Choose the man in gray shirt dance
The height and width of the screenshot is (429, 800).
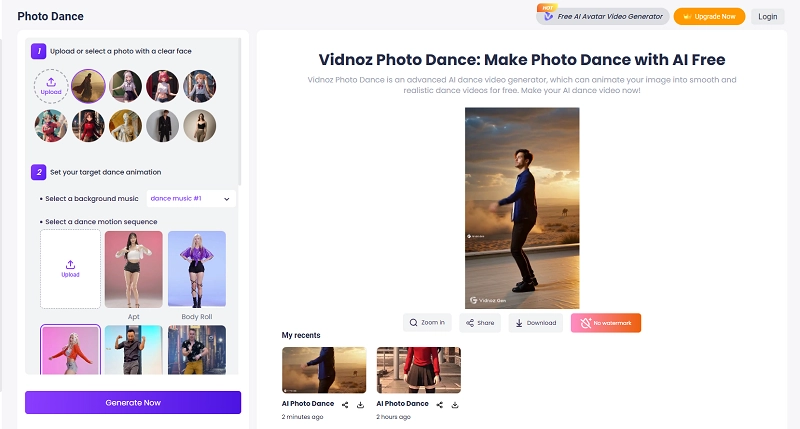pos(134,350)
